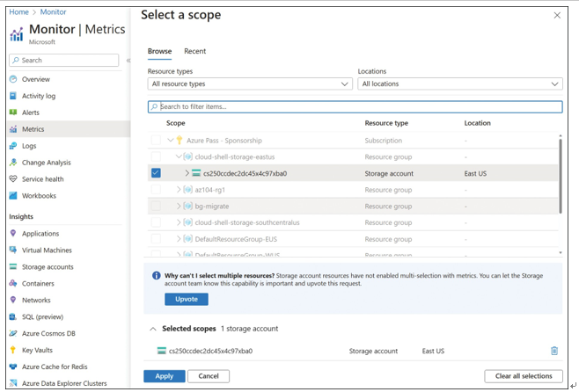The image size is (579, 392).
Task: Open Activity log in Monitor menu
Action: click(x=39, y=96)
